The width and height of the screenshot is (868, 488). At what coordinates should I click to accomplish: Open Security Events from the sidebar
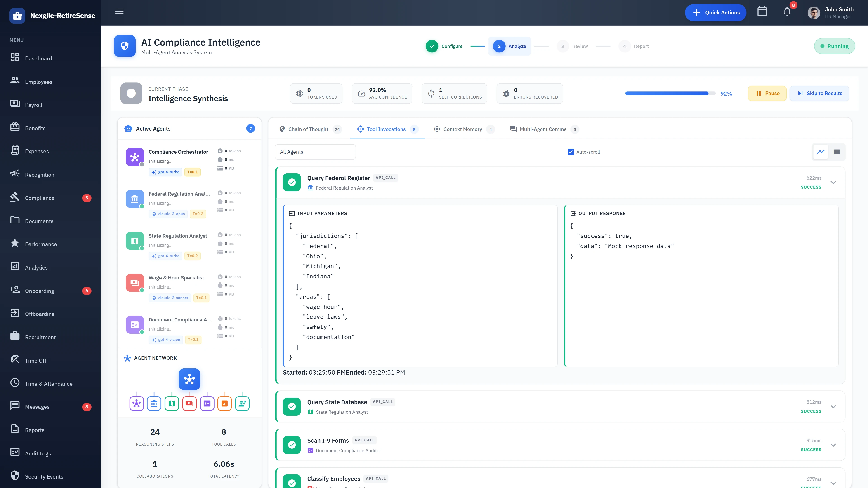pyautogui.click(x=44, y=476)
